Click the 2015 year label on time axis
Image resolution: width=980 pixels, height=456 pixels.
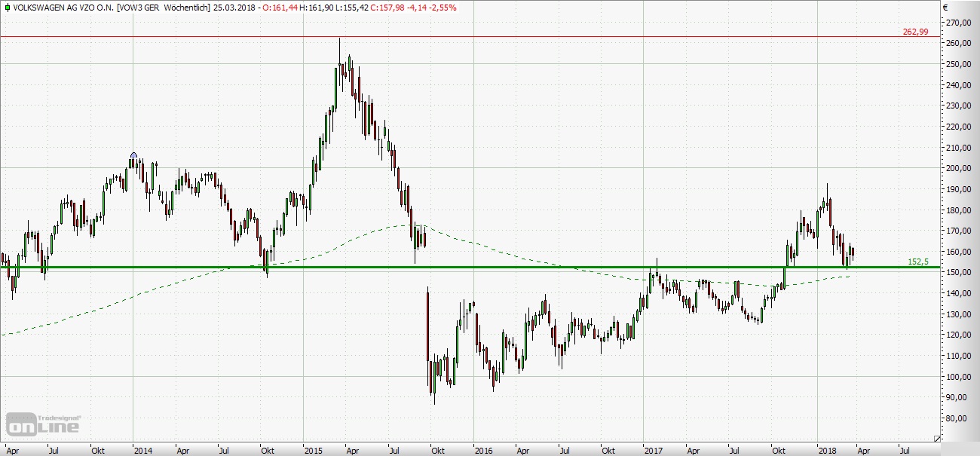coord(313,450)
